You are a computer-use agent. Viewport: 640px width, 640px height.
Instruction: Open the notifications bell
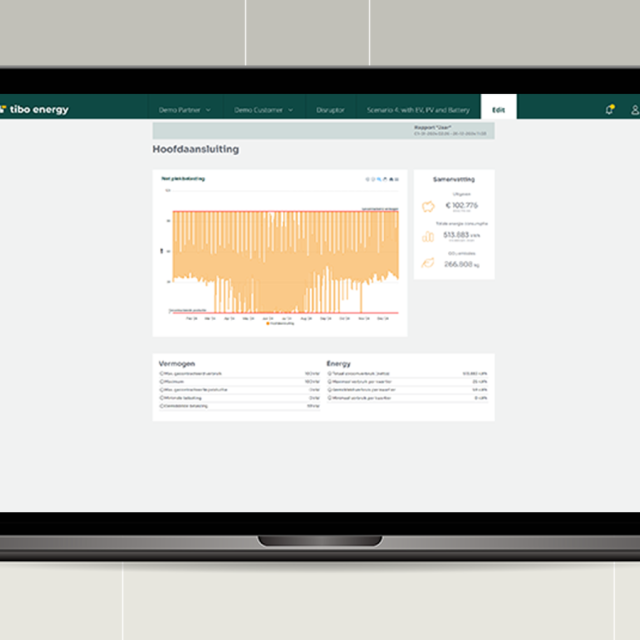(610, 109)
